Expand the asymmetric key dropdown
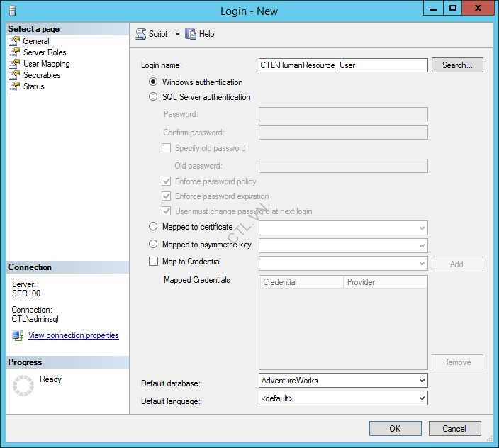 (x=422, y=246)
